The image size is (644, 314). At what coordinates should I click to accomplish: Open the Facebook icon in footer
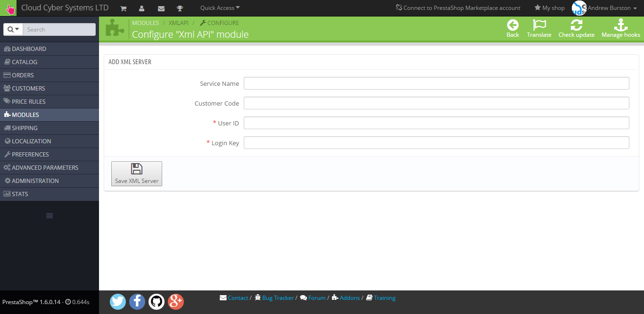click(137, 302)
